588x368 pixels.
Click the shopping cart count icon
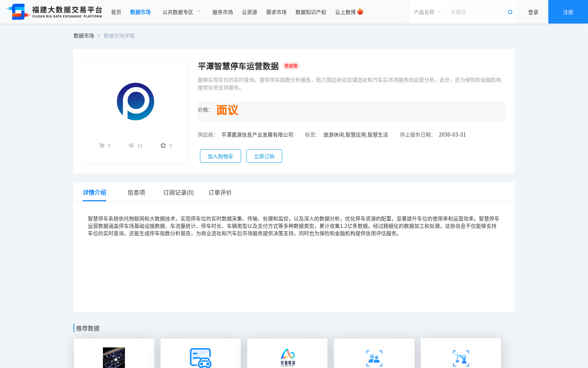pyautogui.click(x=102, y=145)
